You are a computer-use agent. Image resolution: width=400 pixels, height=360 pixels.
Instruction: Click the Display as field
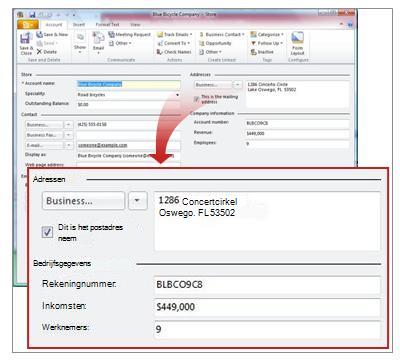coord(128,156)
